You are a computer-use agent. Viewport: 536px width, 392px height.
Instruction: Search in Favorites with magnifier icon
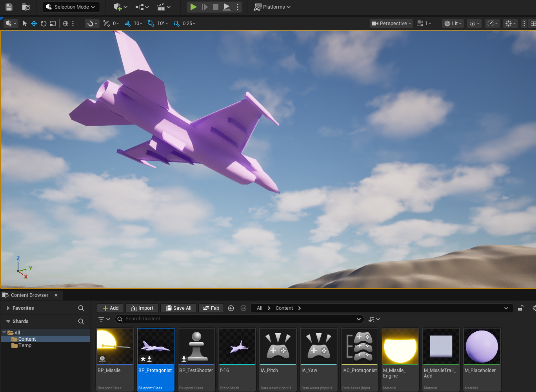pos(81,308)
